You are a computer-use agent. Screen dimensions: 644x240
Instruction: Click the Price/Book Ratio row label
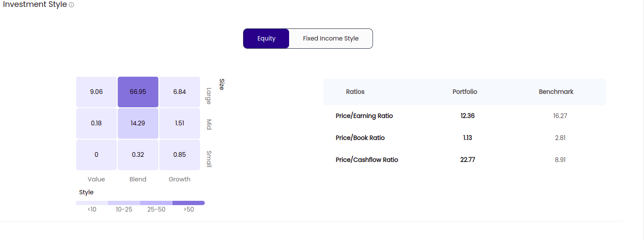[x=360, y=138]
